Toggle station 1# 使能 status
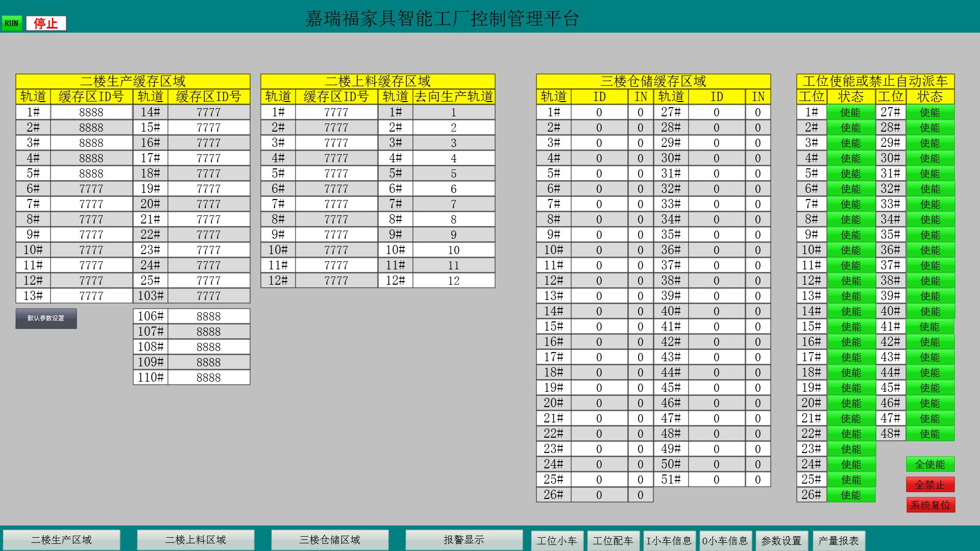980x551 pixels. coord(851,112)
